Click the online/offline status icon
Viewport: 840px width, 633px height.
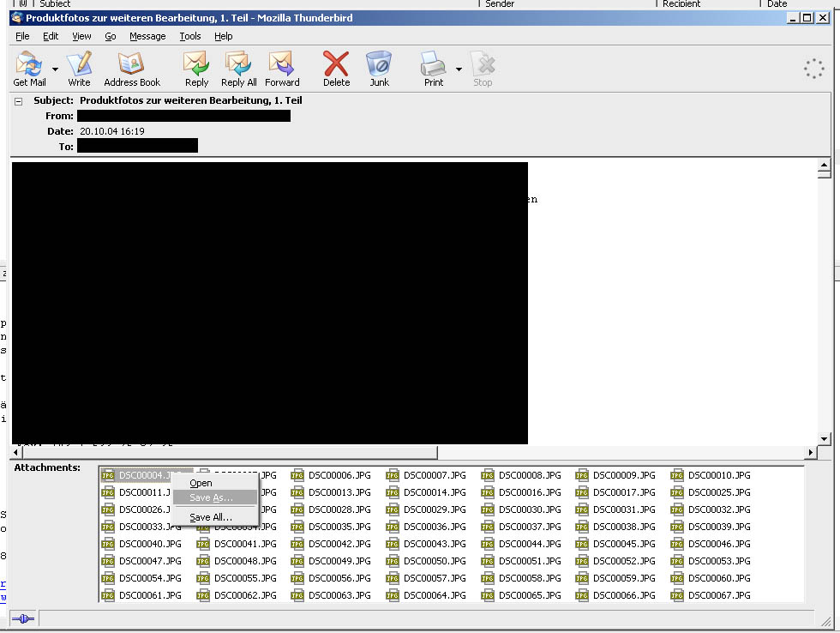click(22, 618)
